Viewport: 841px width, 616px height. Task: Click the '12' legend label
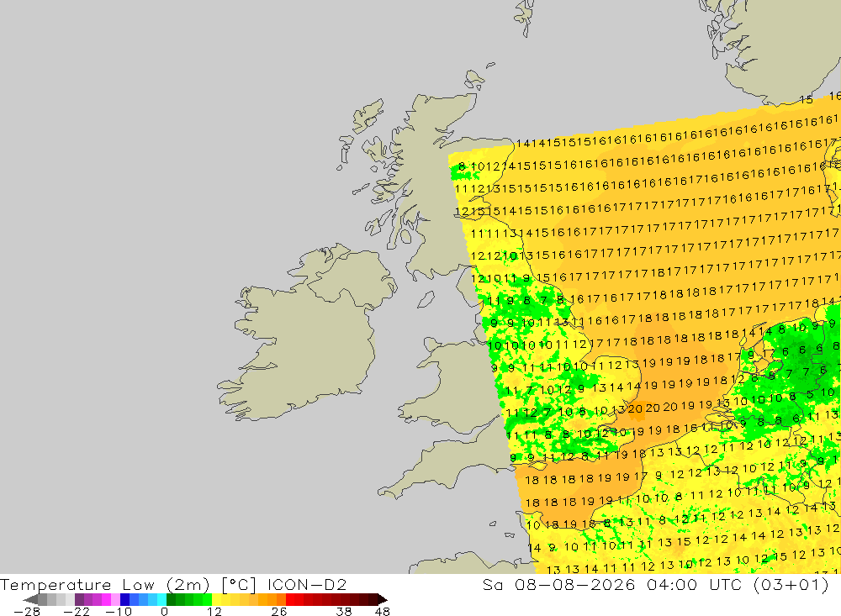(214, 612)
